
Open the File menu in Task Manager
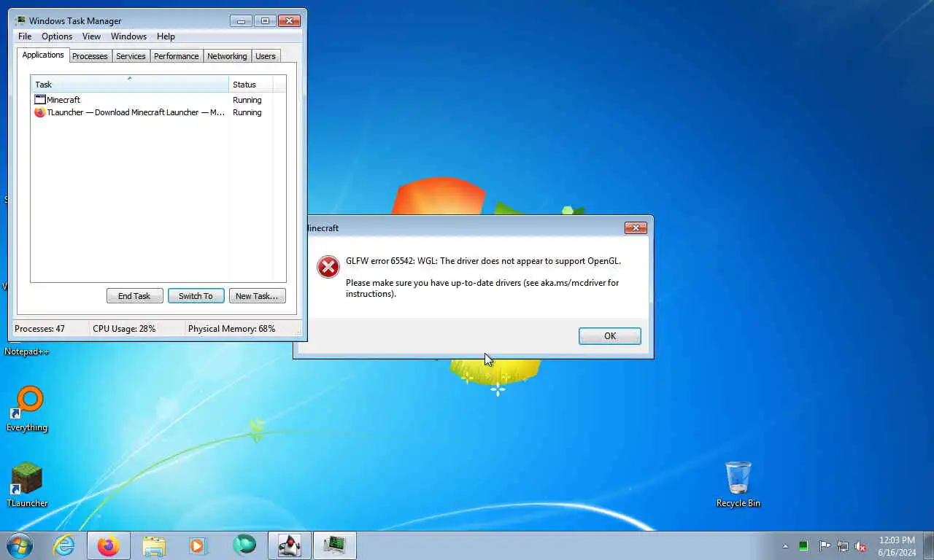pos(25,36)
